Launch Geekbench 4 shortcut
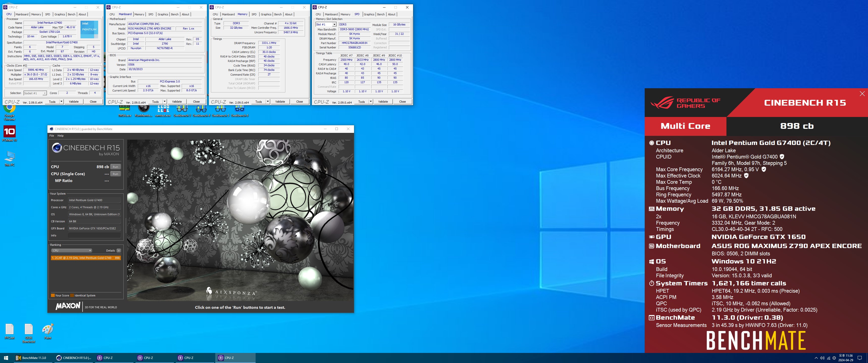This screenshot has height=363, width=868. (201, 111)
